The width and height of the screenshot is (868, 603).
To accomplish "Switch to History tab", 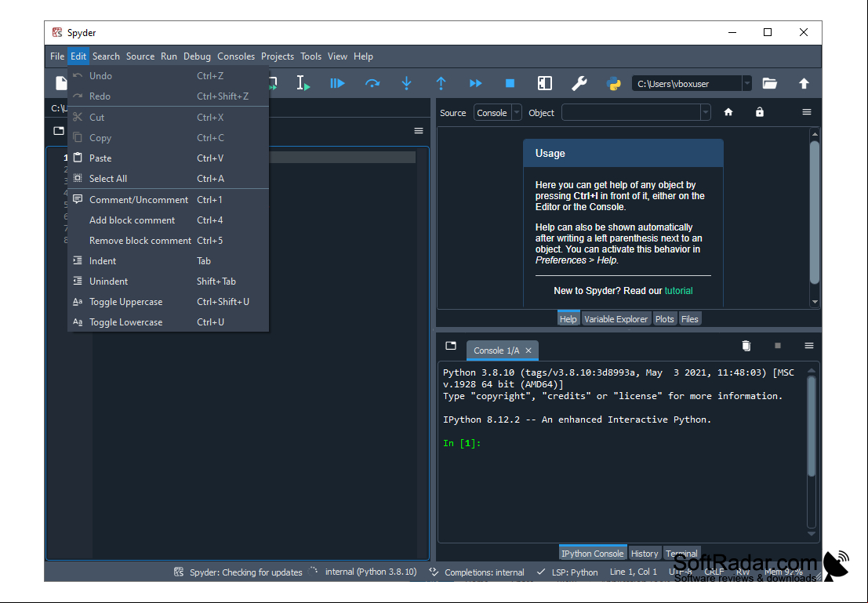I will coord(645,554).
